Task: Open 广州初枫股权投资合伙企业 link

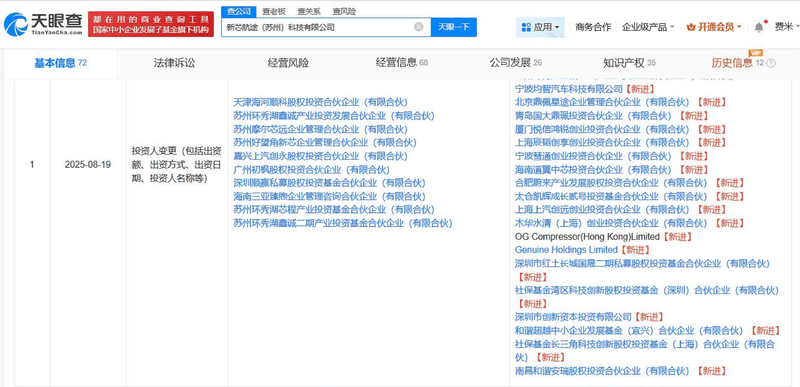Action: coord(311,169)
